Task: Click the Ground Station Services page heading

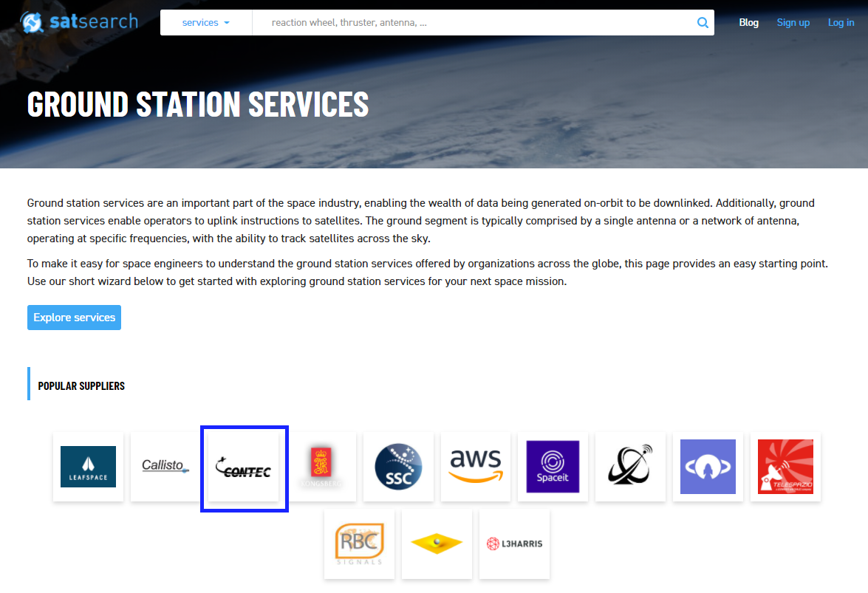Action: (198, 105)
